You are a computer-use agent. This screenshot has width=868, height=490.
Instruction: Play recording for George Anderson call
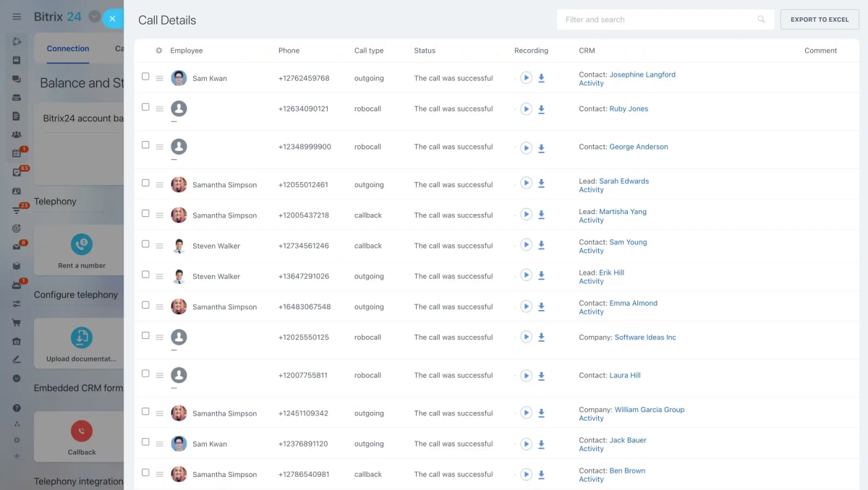[x=527, y=147]
